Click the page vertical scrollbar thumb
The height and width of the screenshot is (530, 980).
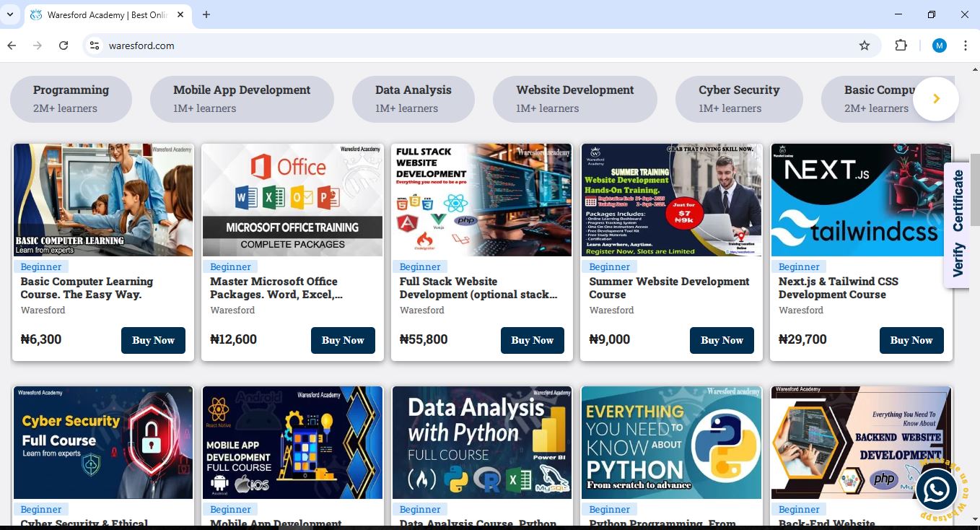pyautogui.click(x=975, y=189)
